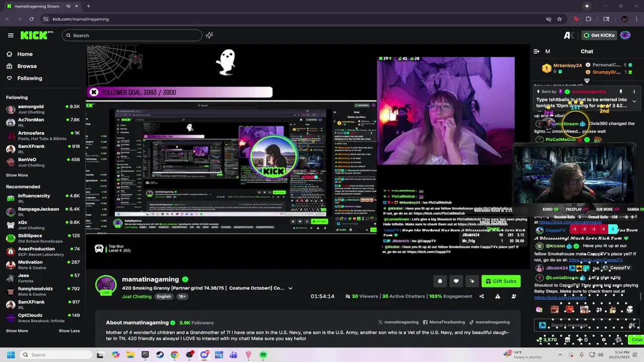
Task: Collapse recommended list with Show Less
Action: pyautogui.click(x=69, y=331)
